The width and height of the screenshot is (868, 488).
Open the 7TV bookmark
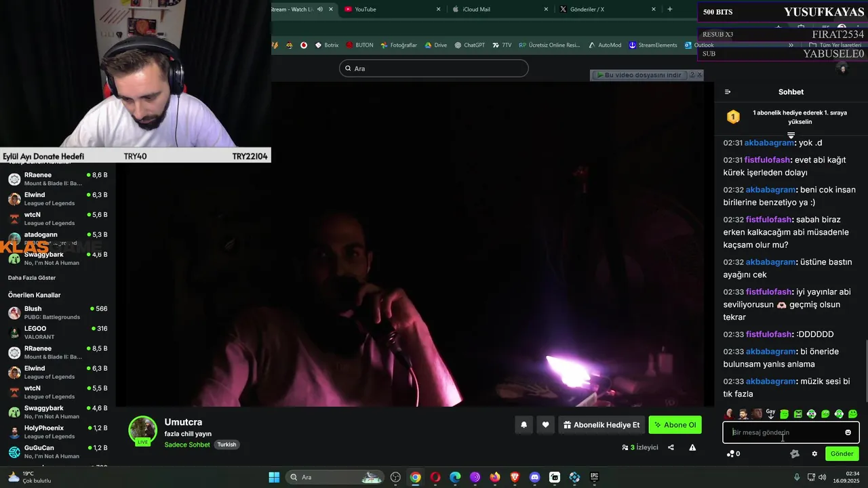[502, 45]
